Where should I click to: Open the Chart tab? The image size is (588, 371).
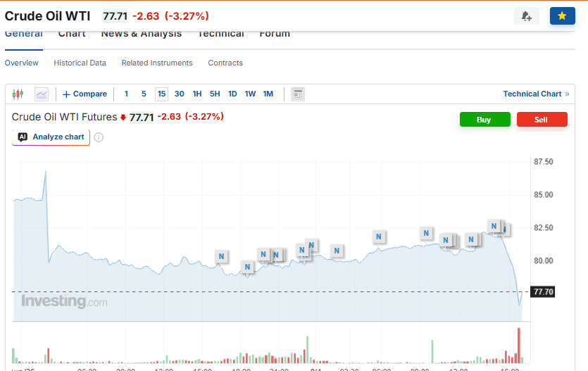(x=72, y=34)
